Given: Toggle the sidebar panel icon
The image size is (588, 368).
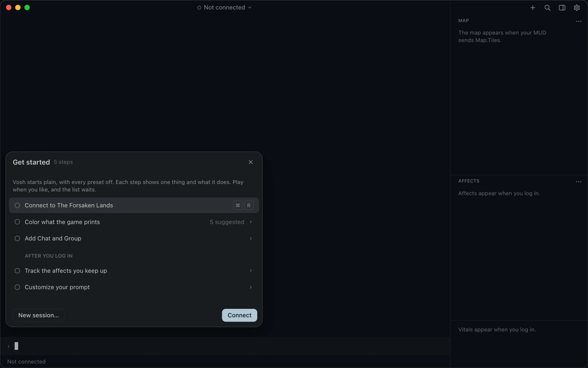Looking at the screenshot, I should coord(562,7).
